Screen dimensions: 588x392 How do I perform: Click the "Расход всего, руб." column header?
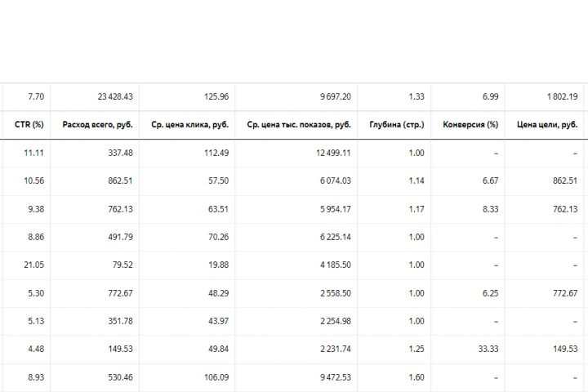(x=97, y=125)
